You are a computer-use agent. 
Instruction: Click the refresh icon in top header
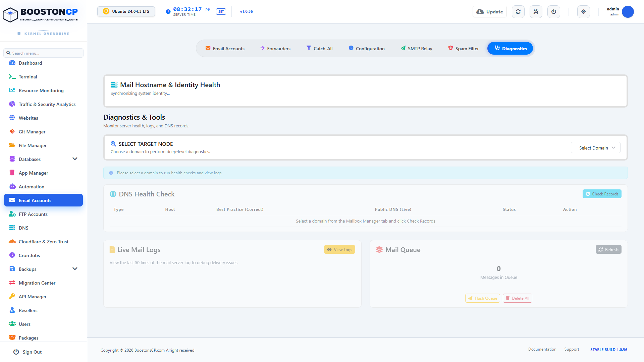[518, 12]
